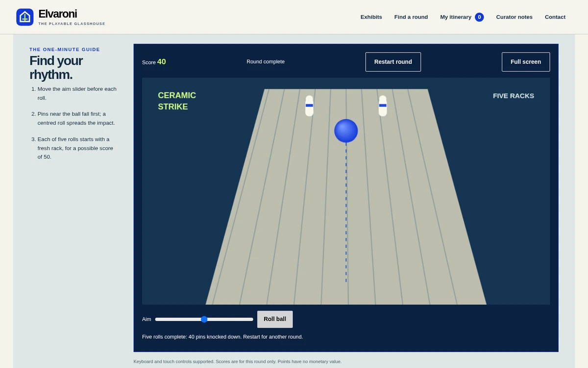Click the Score 40 readout

154,62
